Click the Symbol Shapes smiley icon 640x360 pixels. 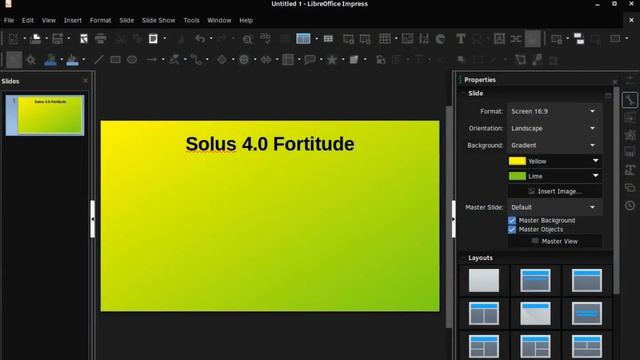[244, 60]
